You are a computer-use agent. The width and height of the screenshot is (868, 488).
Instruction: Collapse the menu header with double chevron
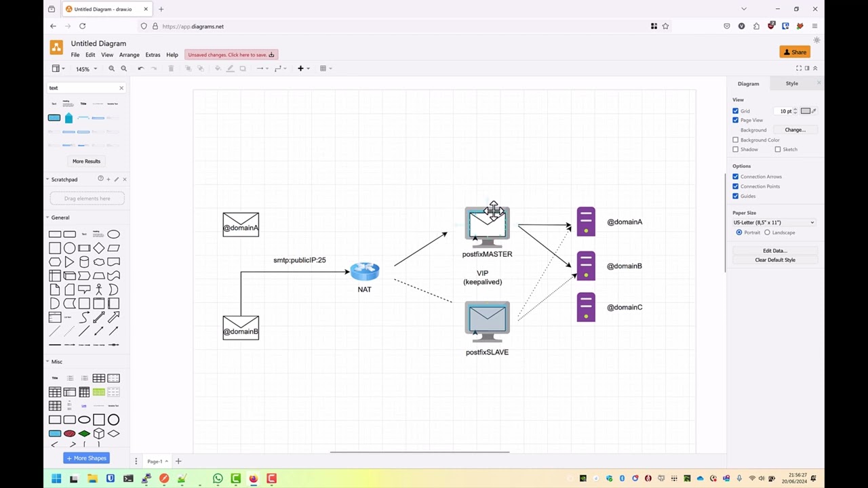point(815,68)
